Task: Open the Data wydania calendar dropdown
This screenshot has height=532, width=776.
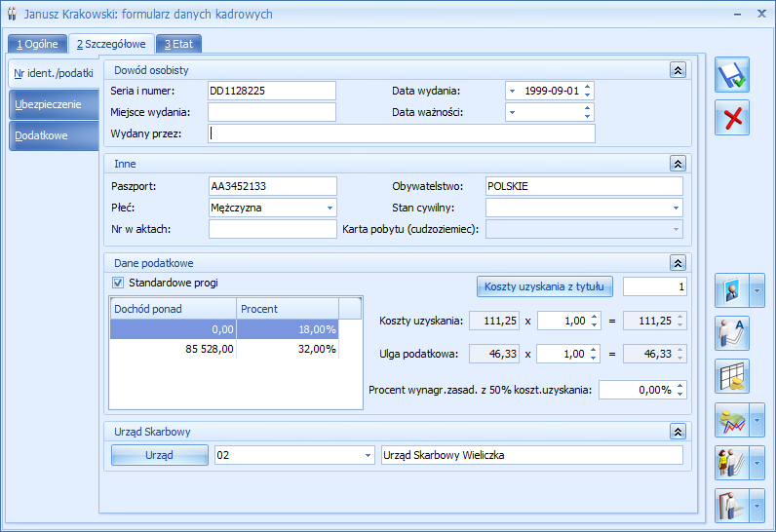Action: point(512,91)
